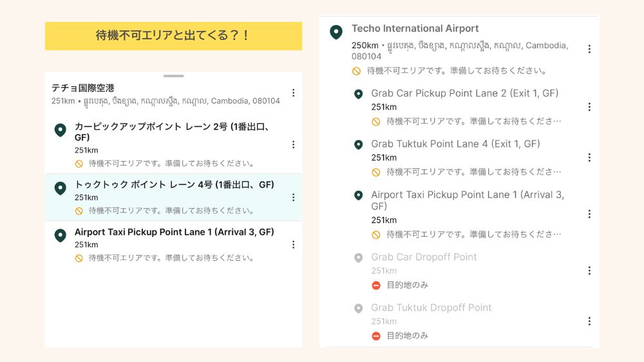
Task: Click the left panel's Airport Taxi location pin
Action: [x=61, y=236]
